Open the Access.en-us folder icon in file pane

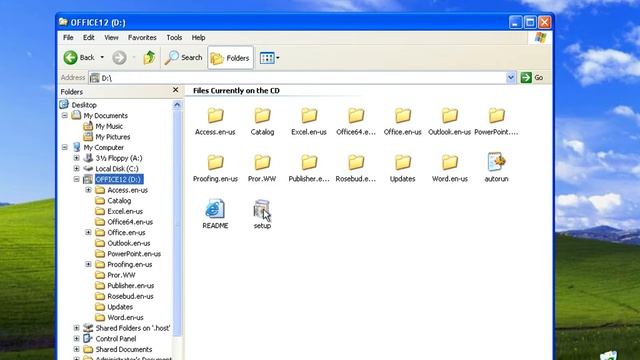tap(215, 116)
